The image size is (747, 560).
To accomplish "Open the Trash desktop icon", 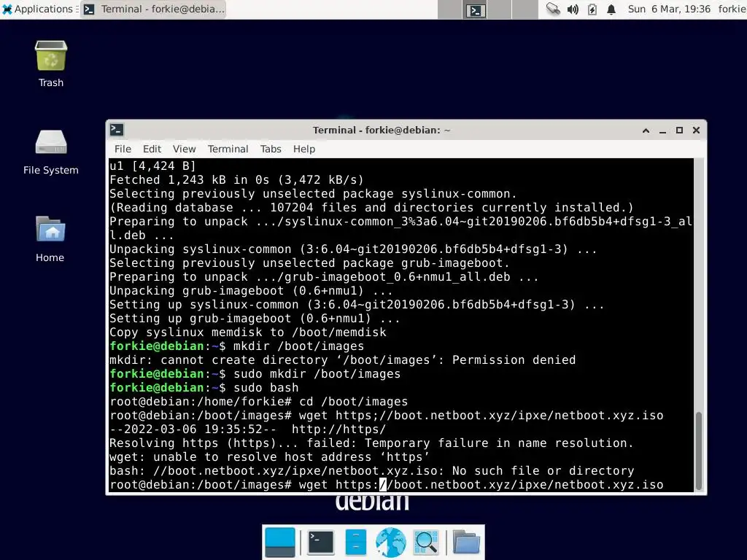I will [x=50, y=64].
